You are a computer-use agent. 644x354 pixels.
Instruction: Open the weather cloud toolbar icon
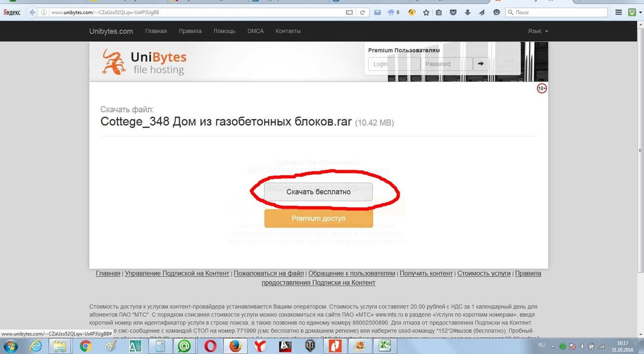pyautogui.click(x=391, y=12)
